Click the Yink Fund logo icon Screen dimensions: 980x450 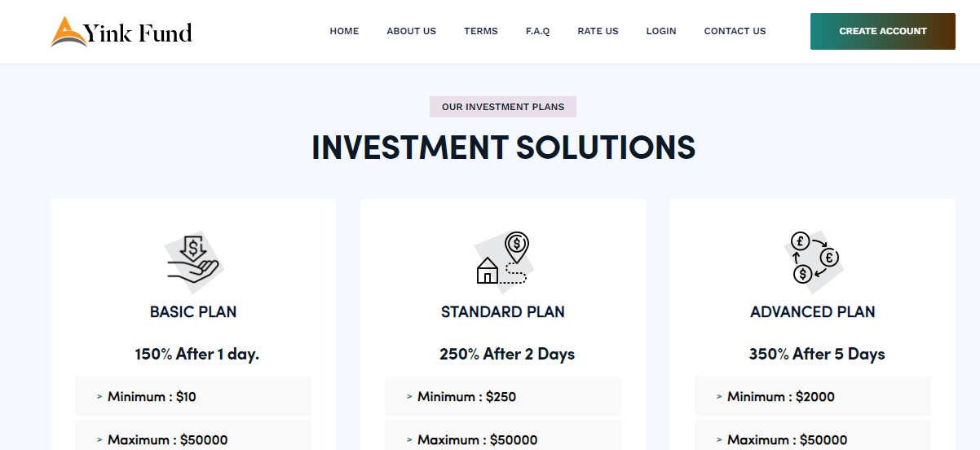68,32
